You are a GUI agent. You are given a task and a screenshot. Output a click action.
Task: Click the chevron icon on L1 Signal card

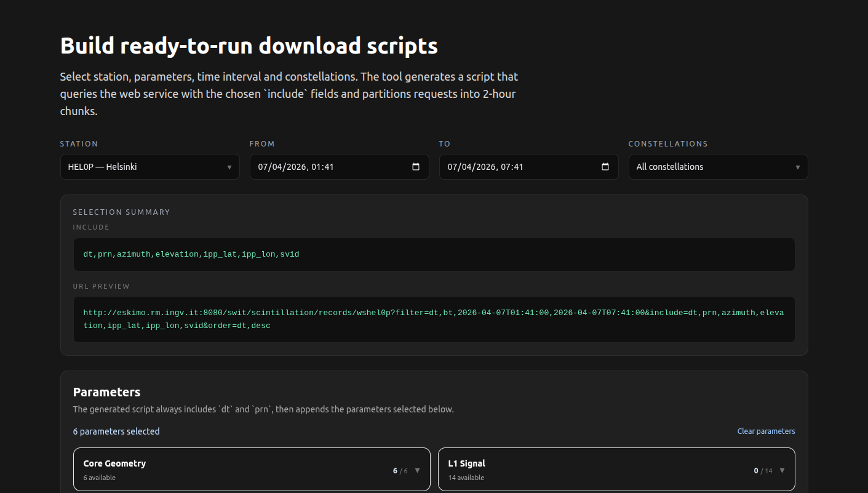tap(782, 470)
